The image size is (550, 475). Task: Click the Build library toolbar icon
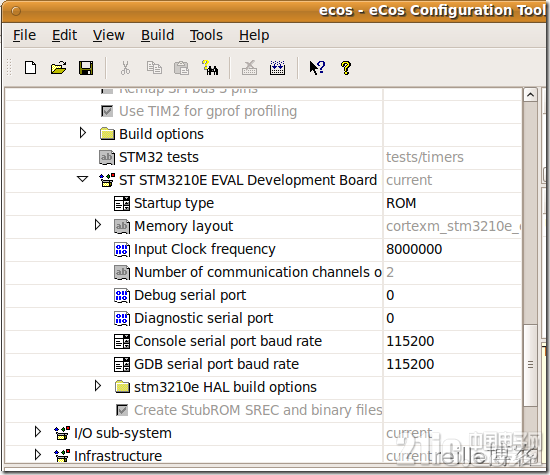277,68
